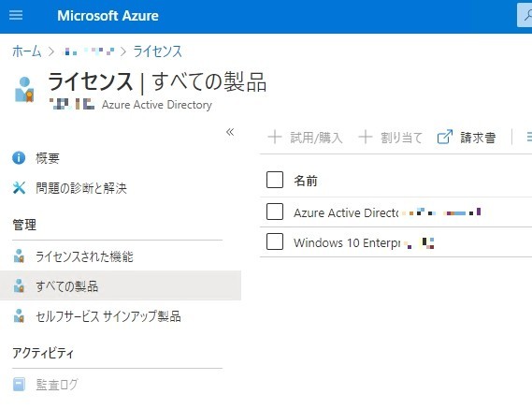Collapse the sidebar with the double chevron
The height and width of the screenshot is (409, 532).
pyautogui.click(x=230, y=132)
